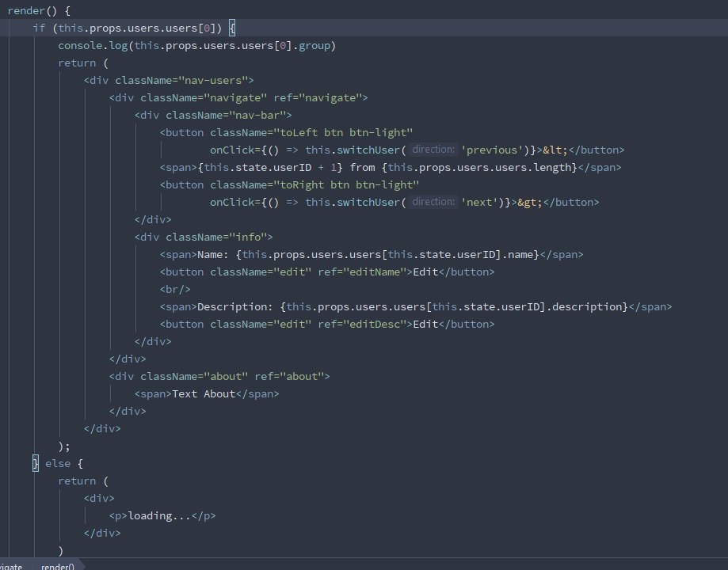Click the "info" className string
Viewport: 728px width, 570px height.
(249, 237)
